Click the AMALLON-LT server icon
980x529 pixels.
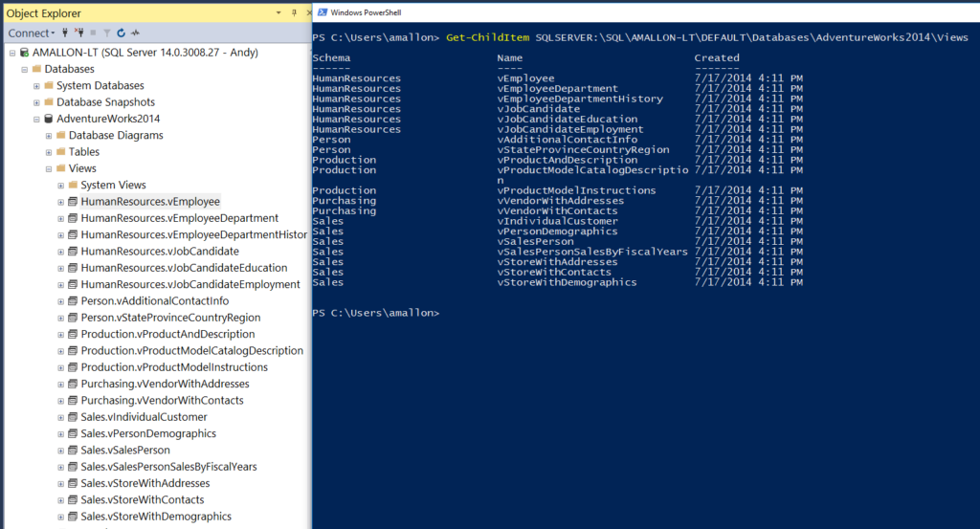point(24,53)
